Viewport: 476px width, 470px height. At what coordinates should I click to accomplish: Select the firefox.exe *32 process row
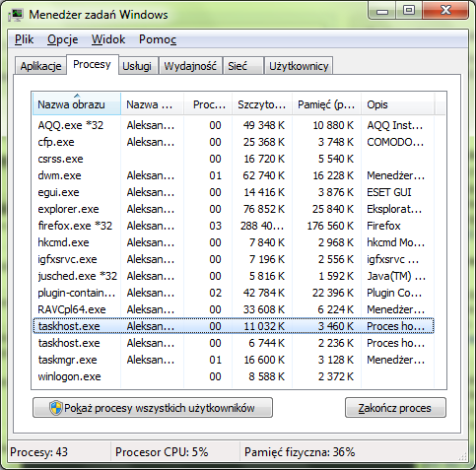pos(234,226)
